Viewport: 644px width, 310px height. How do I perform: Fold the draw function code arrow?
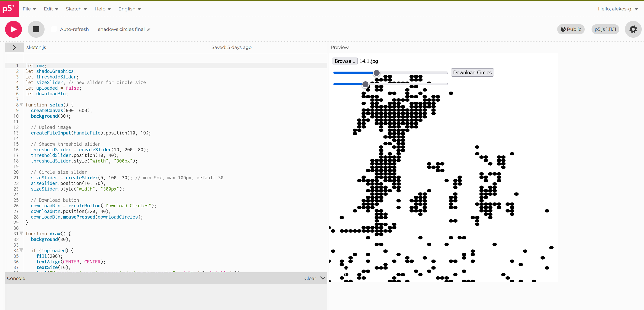coord(21,233)
